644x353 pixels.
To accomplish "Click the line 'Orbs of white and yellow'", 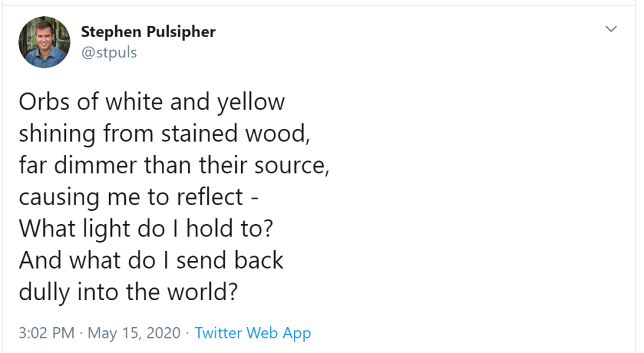I will (152, 102).
